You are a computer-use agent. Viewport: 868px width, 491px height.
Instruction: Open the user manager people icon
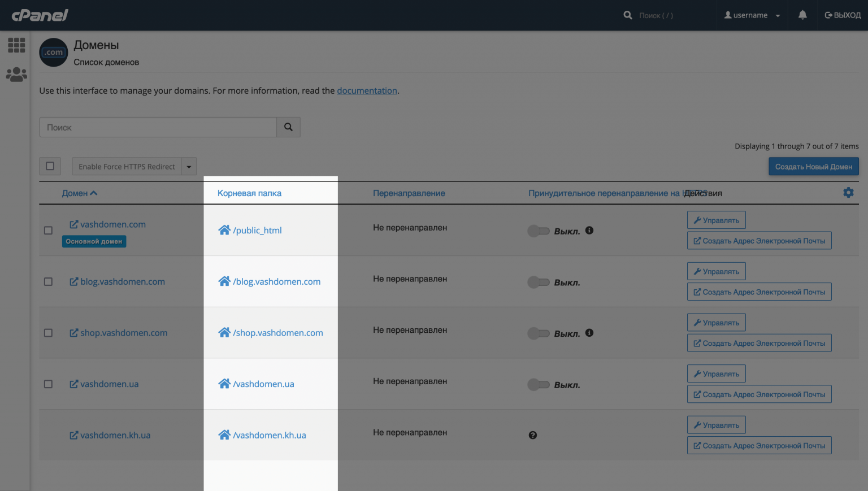tap(16, 75)
